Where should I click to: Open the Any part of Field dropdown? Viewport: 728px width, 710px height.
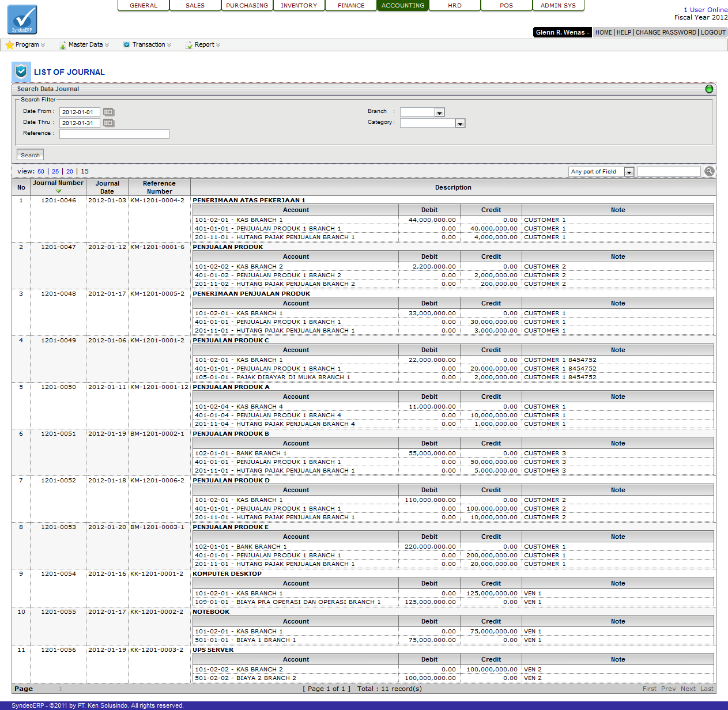(629, 172)
